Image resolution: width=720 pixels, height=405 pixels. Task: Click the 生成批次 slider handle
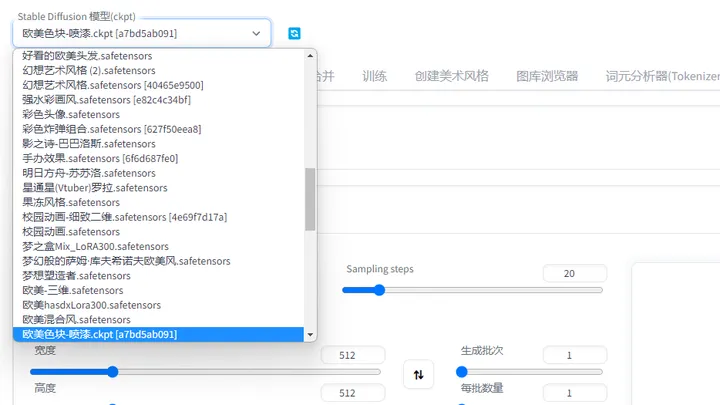(x=462, y=372)
